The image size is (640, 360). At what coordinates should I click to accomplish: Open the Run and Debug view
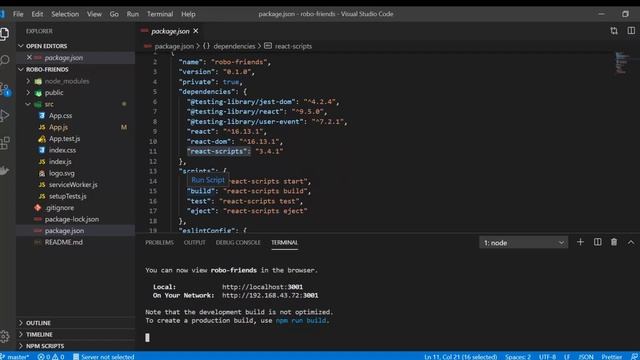click(x=4, y=116)
